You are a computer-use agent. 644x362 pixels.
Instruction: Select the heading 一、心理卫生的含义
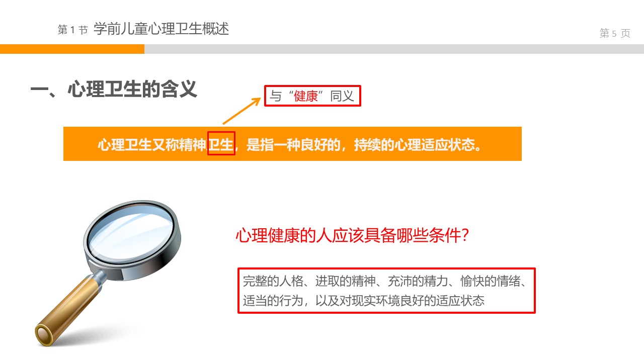pos(113,90)
